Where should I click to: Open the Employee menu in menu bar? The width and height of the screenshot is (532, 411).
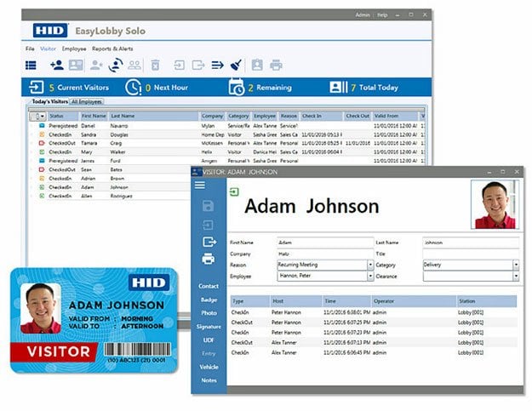(x=74, y=49)
